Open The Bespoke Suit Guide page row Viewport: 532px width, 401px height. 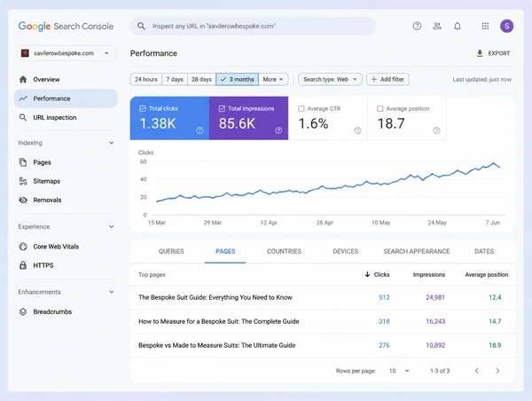(x=323, y=297)
